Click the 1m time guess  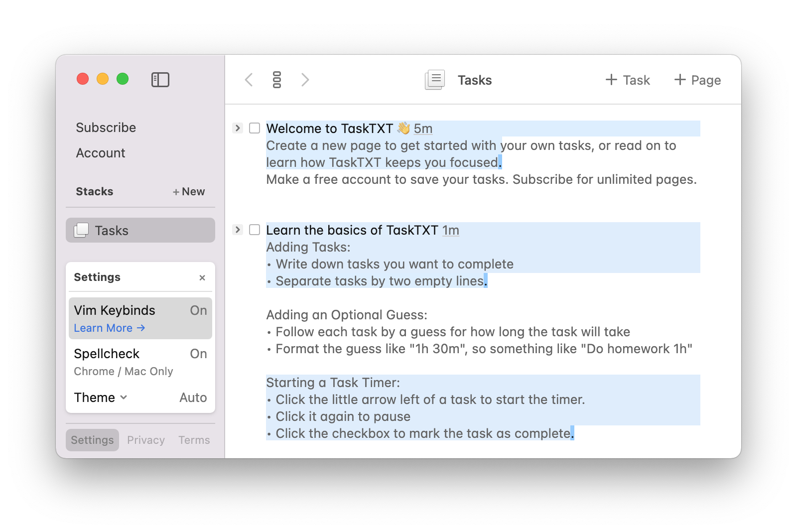tap(451, 230)
